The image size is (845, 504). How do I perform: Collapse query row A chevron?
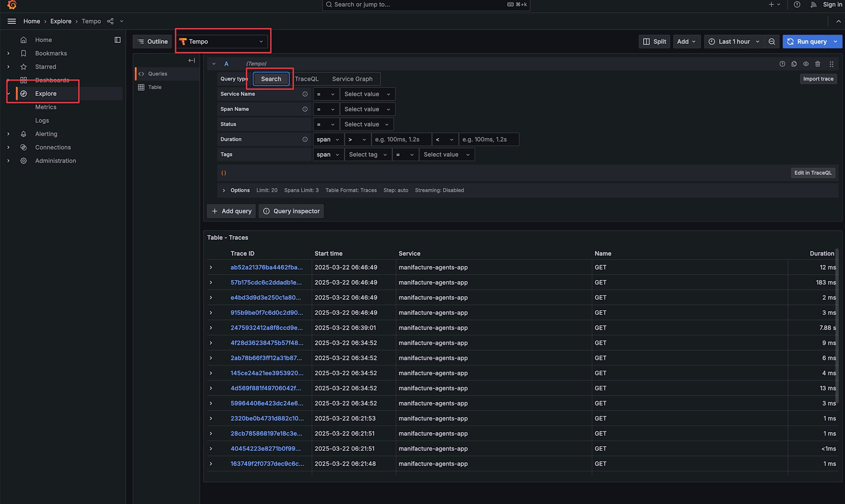tap(214, 64)
